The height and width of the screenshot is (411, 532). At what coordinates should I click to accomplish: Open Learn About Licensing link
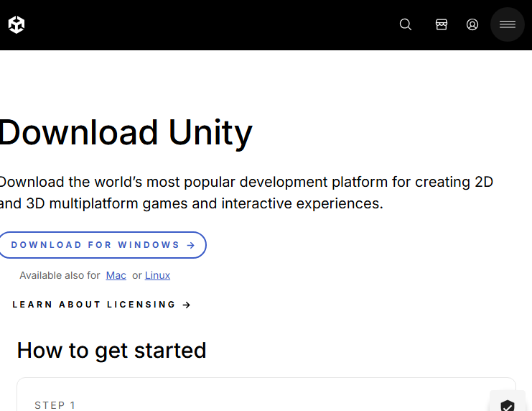(101, 305)
